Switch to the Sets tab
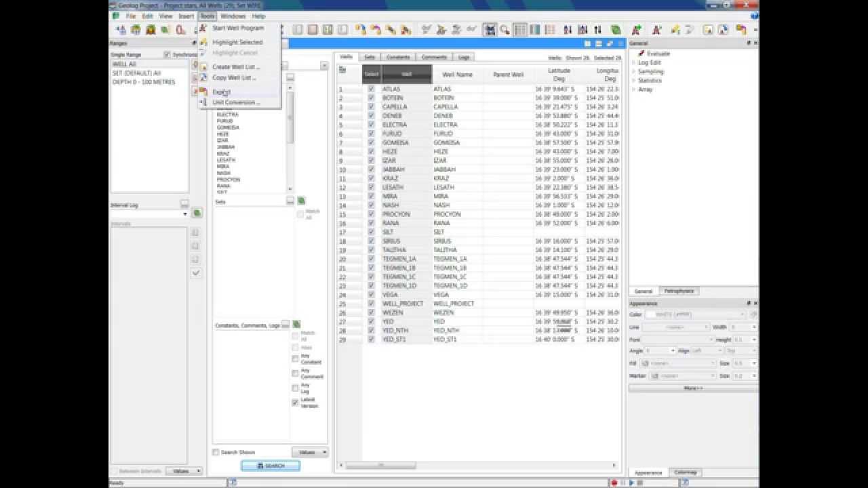This screenshot has height=488, width=868. pos(370,58)
